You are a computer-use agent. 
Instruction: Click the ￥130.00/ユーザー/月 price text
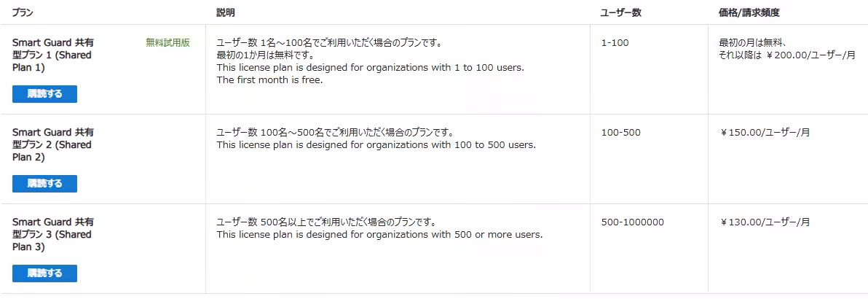765,222
